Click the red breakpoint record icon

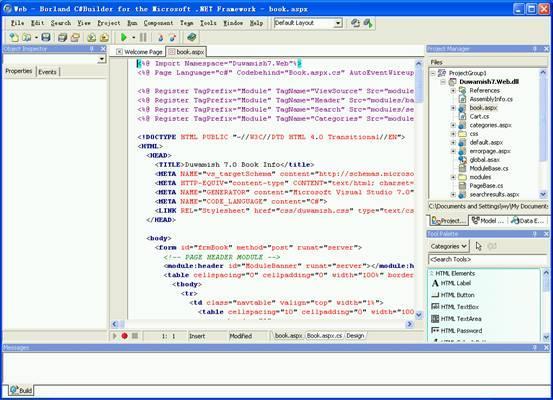[124, 336]
